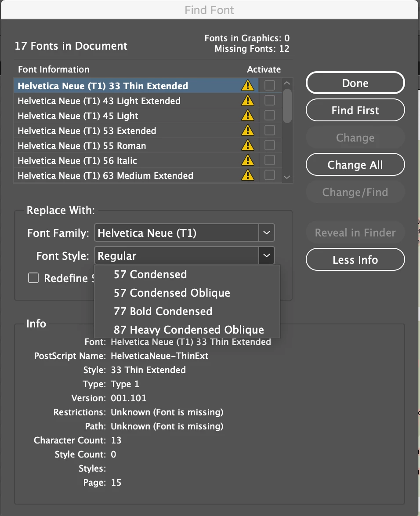
Task: Click warning icon for 53 Extended font
Action: (x=248, y=130)
